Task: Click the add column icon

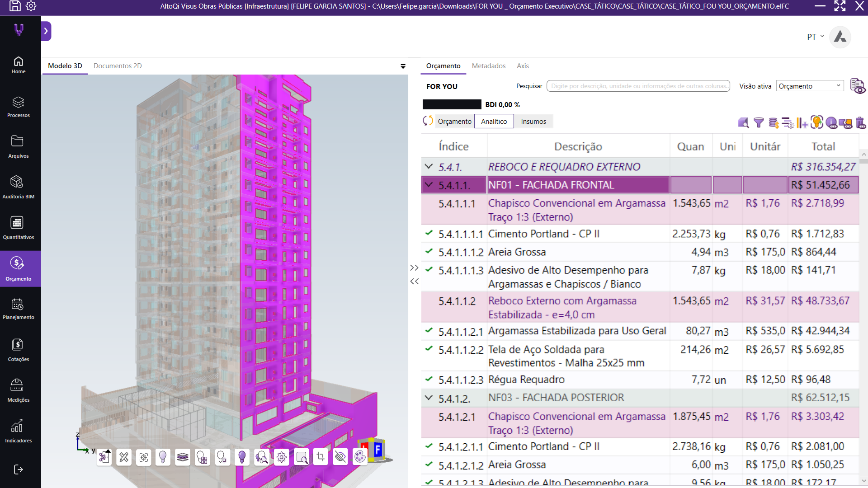Action: point(802,122)
